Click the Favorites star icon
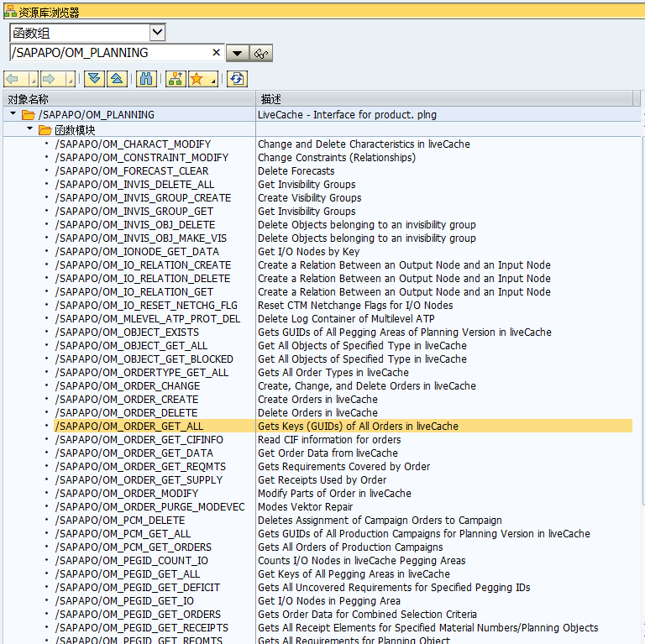The height and width of the screenshot is (644, 645). tap(198, 79)
